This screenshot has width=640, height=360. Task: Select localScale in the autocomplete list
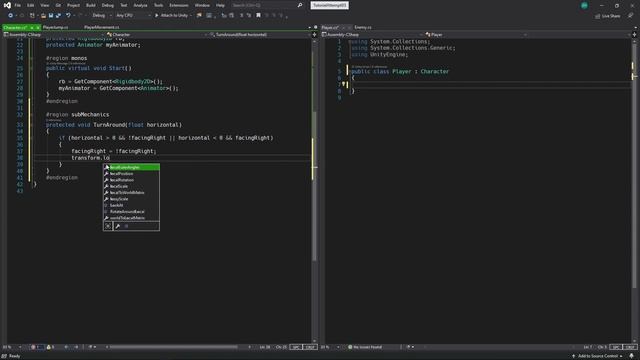(x=131, y=186)
